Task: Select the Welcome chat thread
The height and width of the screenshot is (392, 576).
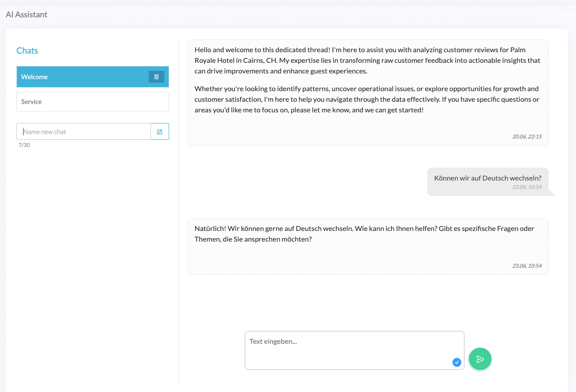Action: point(80,77)
